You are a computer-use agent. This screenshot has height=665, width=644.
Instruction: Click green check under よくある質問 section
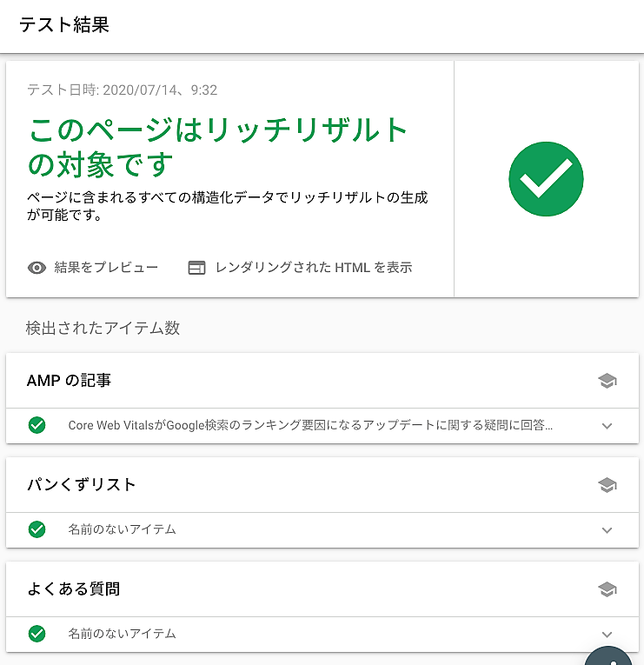[37, 634]
